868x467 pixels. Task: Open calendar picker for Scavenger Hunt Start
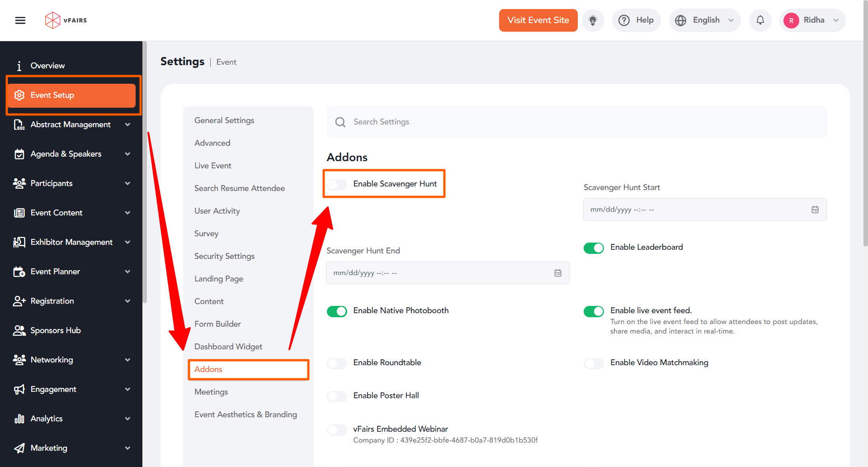pyautogui.click(x=815, y=210)
